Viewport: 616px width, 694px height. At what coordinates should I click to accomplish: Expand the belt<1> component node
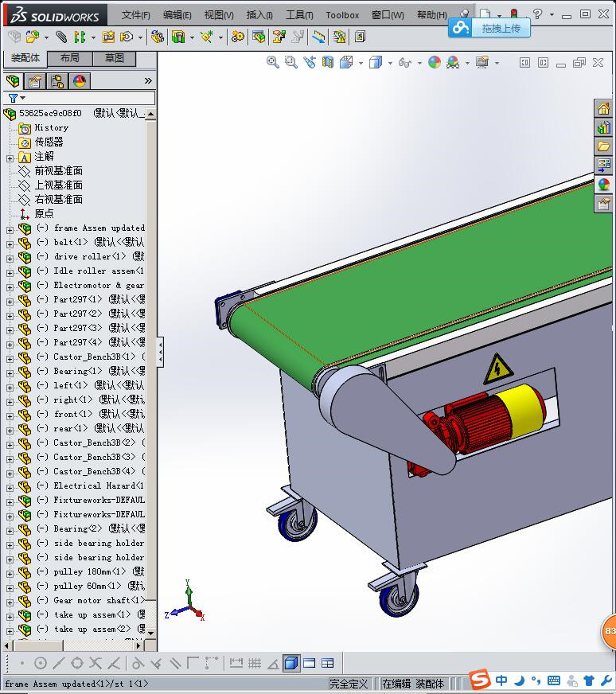click(x=10, y=244)
